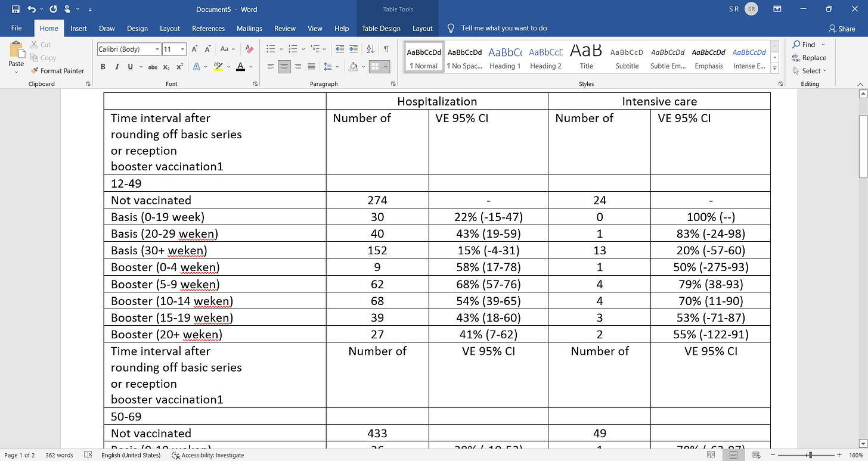Align text right
Screen dimensions: 868x461
[297, 67]
